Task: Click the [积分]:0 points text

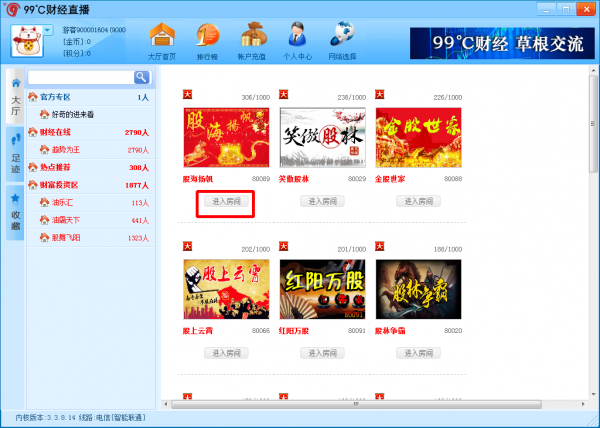Action: pyautogui.click(x=77, y=54)
